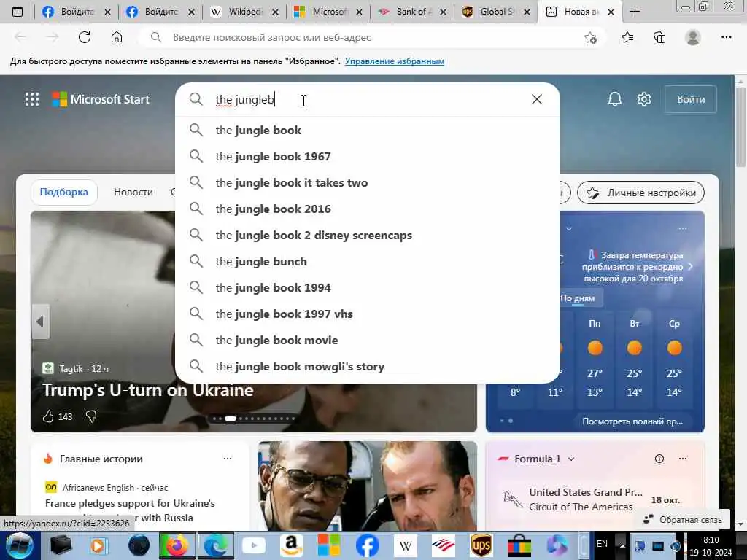Open the Favorites list icon
The width and height of the screenshot is (747, 560).
(x=627, y=37)
